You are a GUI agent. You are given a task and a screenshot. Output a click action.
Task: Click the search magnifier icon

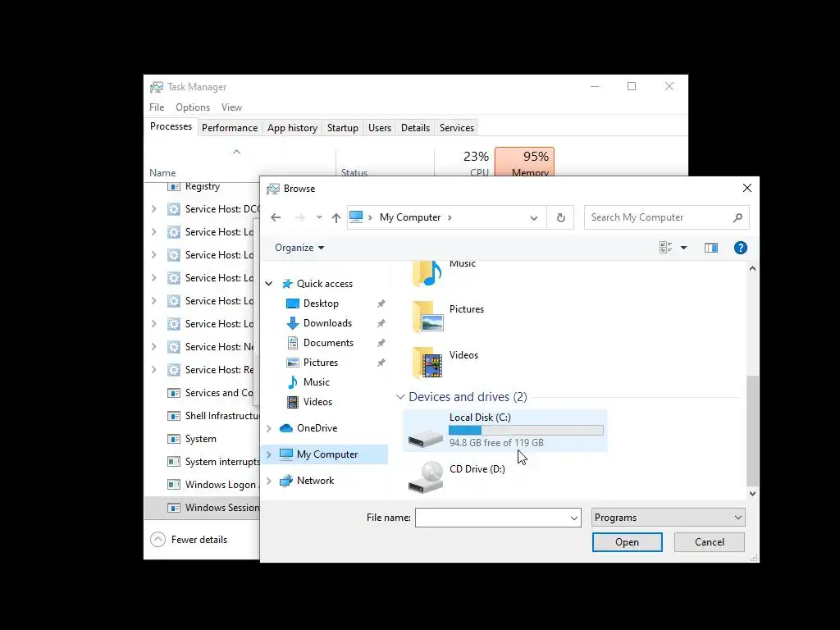(x=737, y=217)
